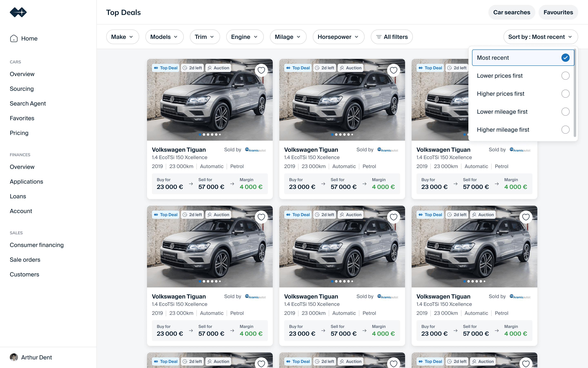Click the Auction badge on the top-left card

click(218, 68)
